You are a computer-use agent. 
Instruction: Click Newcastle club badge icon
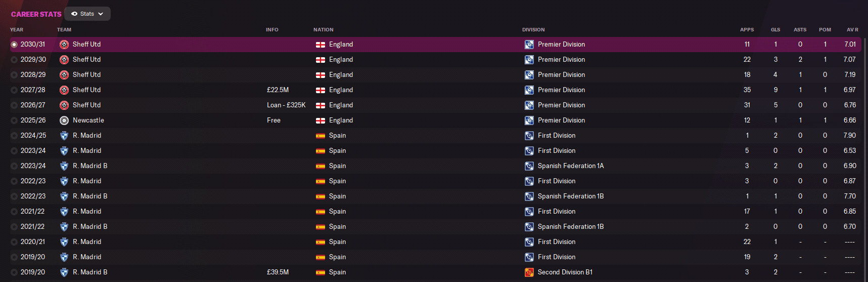click(x=64, y=120)
